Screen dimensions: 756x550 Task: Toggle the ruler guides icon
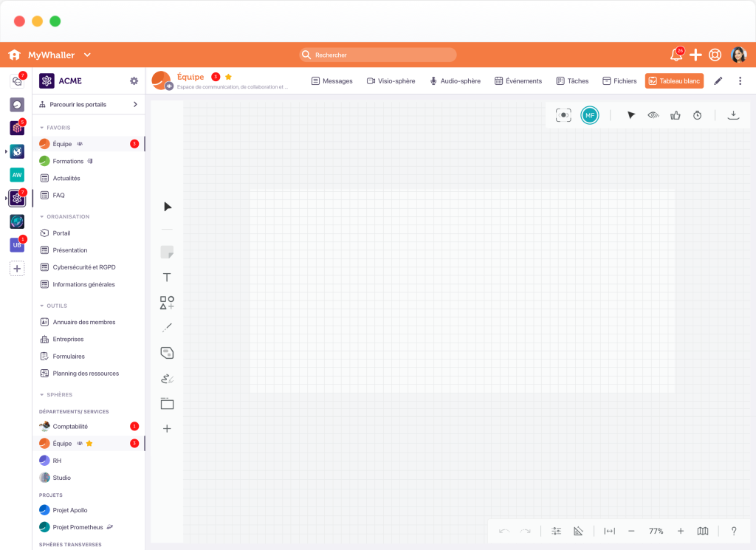point(578,532)
